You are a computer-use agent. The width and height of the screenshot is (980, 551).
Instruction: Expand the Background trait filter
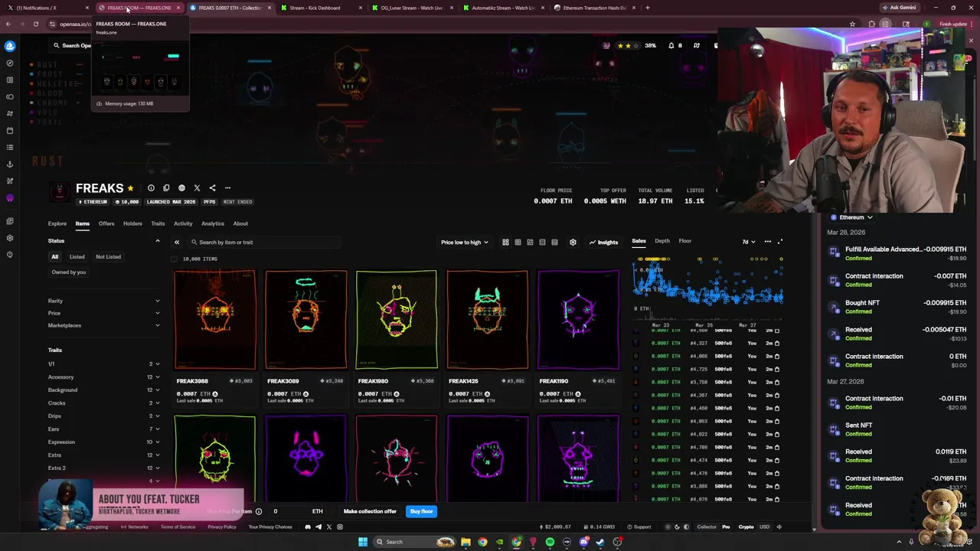tap(104, 390)
